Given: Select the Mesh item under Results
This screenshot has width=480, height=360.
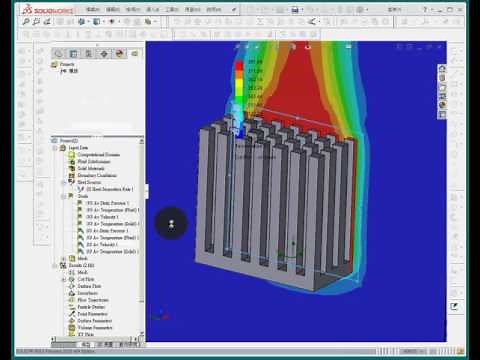Looking at the screenshot, I should 82,272.
